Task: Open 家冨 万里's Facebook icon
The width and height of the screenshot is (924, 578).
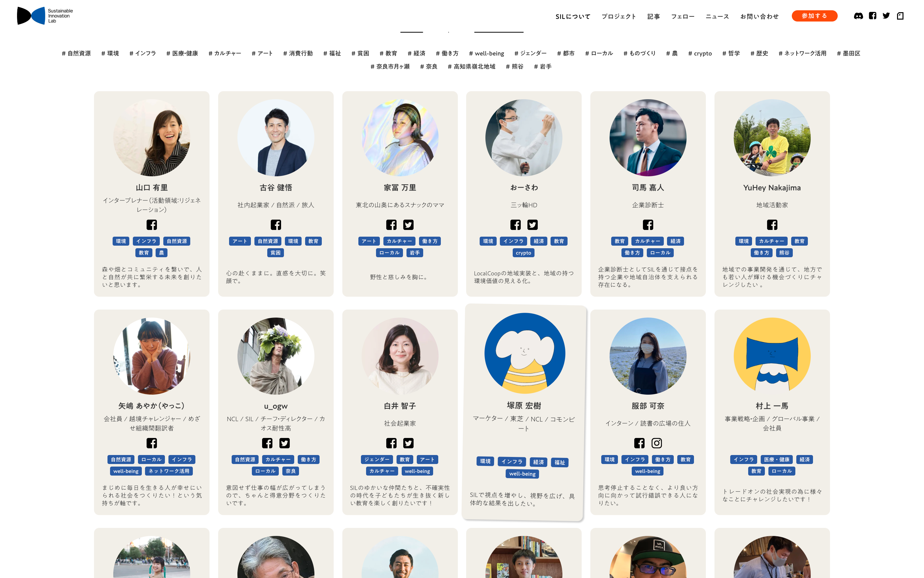Action: tap(391, 225)
